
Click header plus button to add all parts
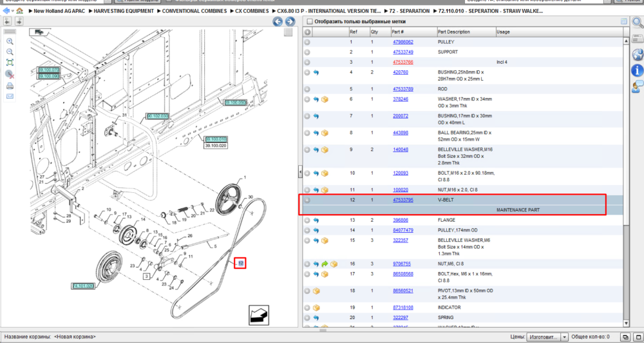307,32
